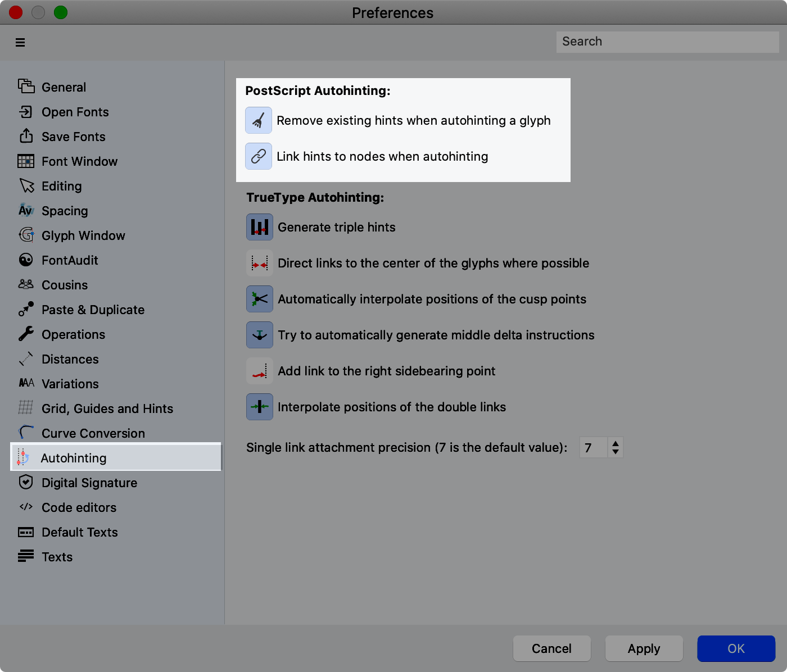Close the Preferences window
The height and width of the screenshot is (672, 787).
pyautogui.click(x=16, y=12)
